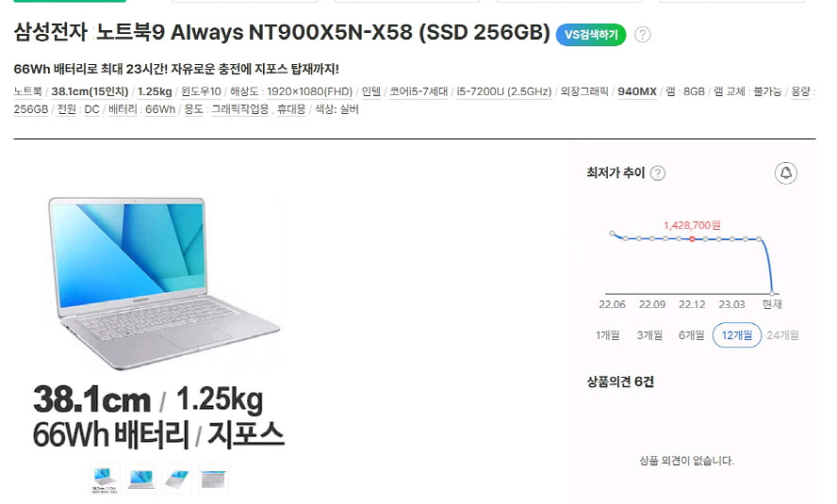Image resolution: width=837 pixels, height=504 pixels.
Task: Open help icon next to VS검색하기
Action: click(x=643, y=35)
